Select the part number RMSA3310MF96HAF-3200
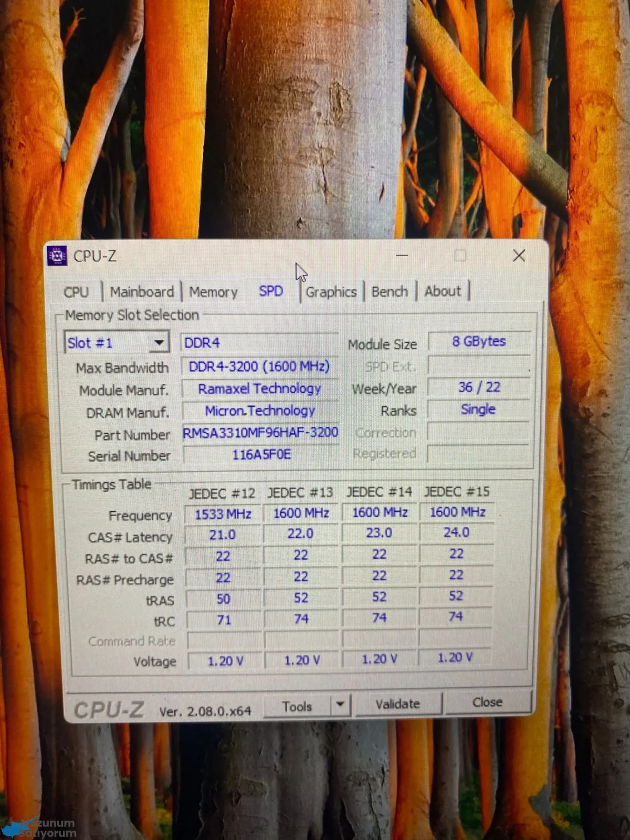The width and height of the screenshot is (630, 840). [260, 433]
